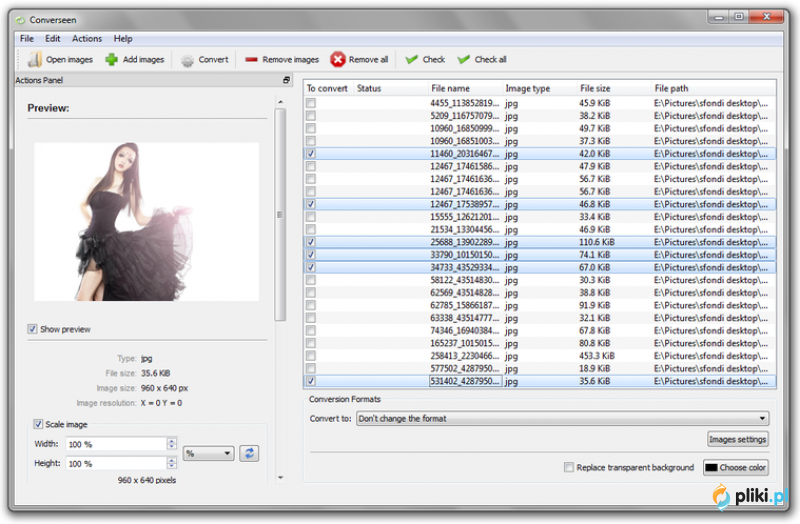
Task: Select file name 34733_43529334
Action: point(465,267)
